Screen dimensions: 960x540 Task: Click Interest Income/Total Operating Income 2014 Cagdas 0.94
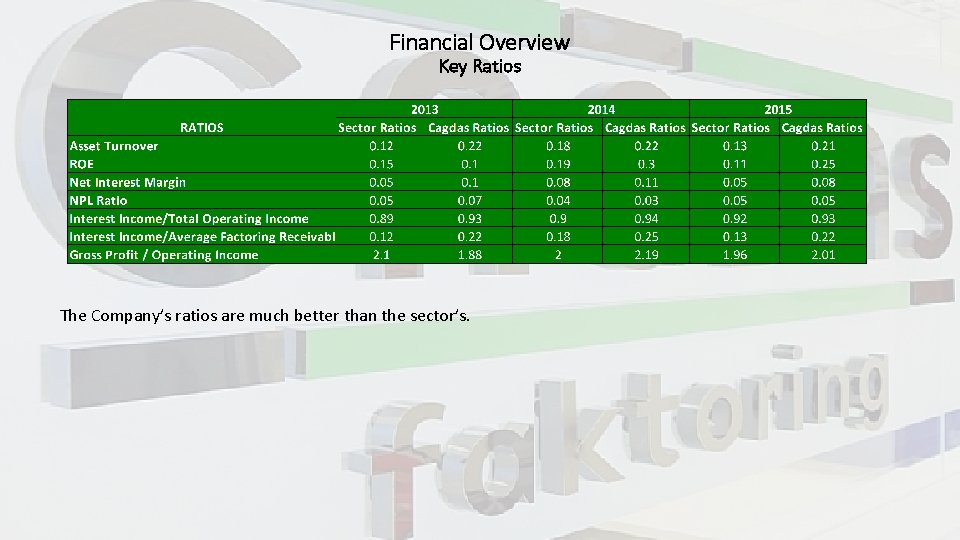[x=646, y=219]
